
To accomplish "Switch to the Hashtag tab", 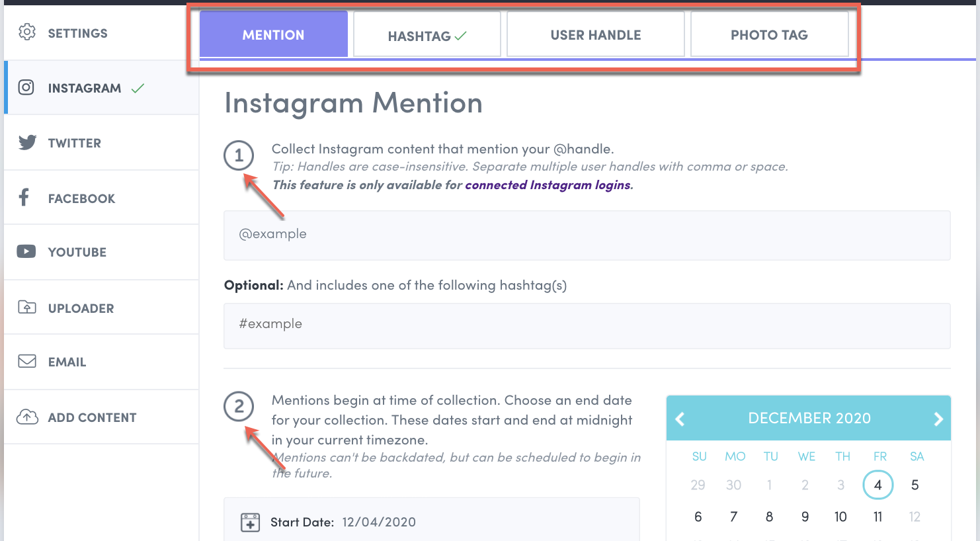I will [427, 35].
